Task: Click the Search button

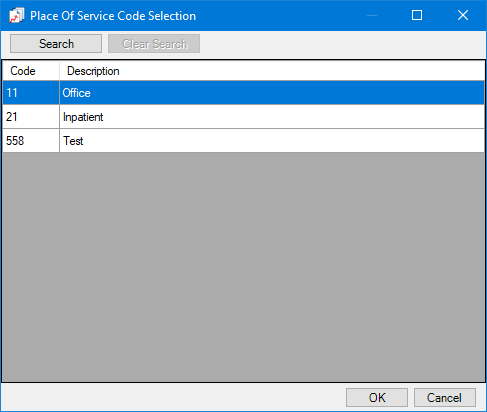Action: tap(56, 44)
